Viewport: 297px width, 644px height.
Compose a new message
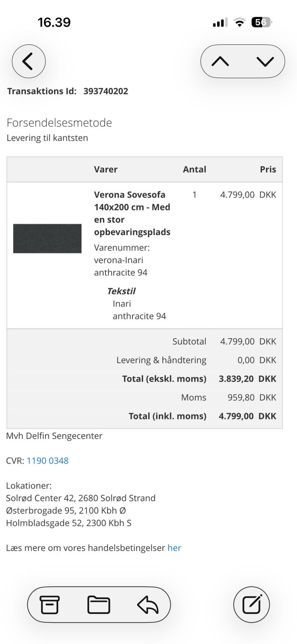pos(252,605)
